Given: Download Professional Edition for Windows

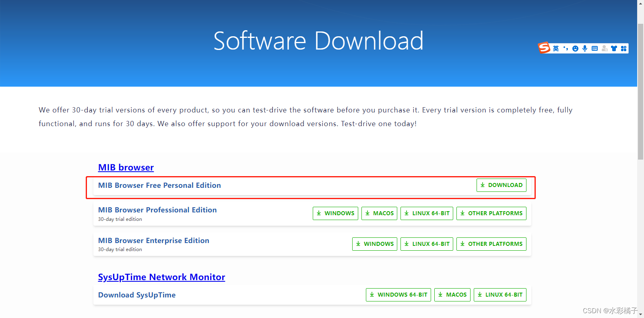Looking at the screenshot, I should [335, 213].
